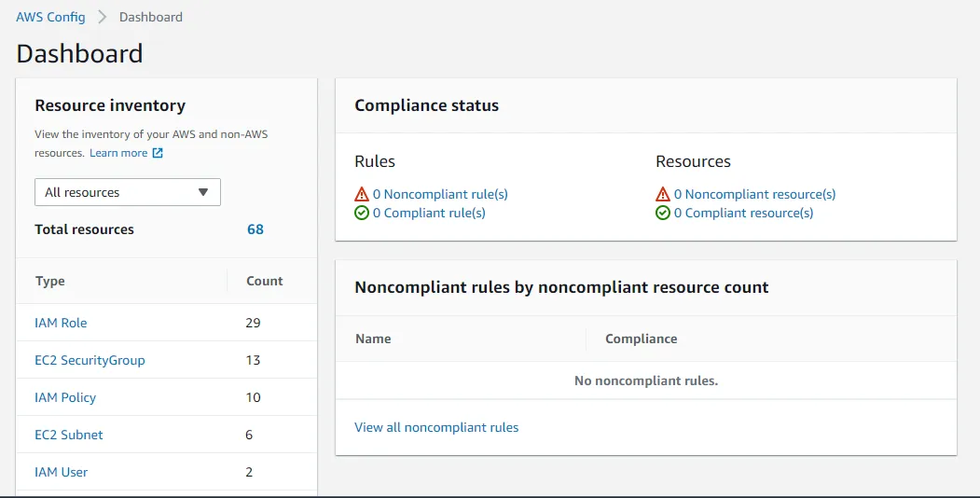Select the IAM User resource type

[62, 472]
